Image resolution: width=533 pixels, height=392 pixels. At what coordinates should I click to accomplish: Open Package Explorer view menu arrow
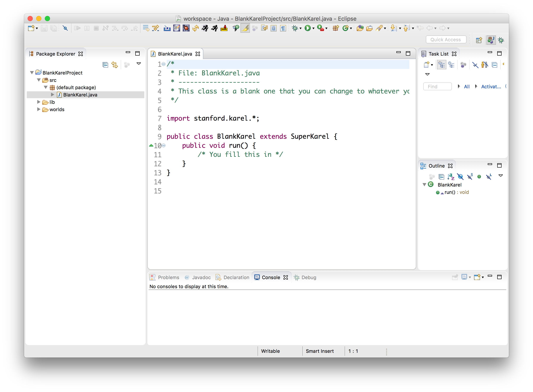tap(139, 64)
